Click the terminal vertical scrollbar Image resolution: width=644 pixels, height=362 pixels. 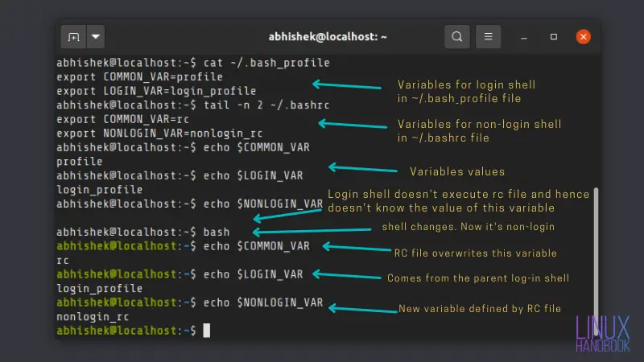596,261
